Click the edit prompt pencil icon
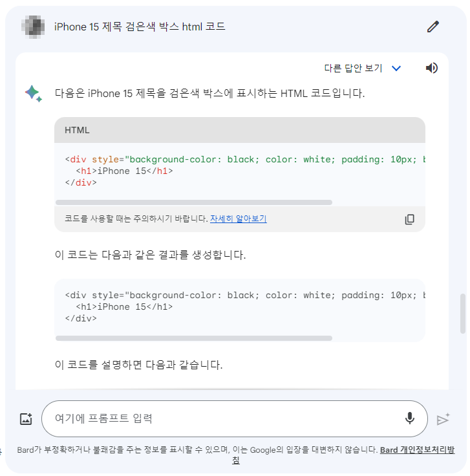The height and width of the screenshot is (476, 470). pos(433,27)
